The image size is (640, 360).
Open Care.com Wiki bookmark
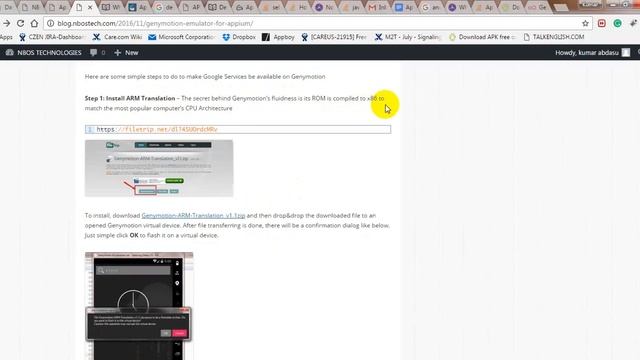tap(117, 37)
